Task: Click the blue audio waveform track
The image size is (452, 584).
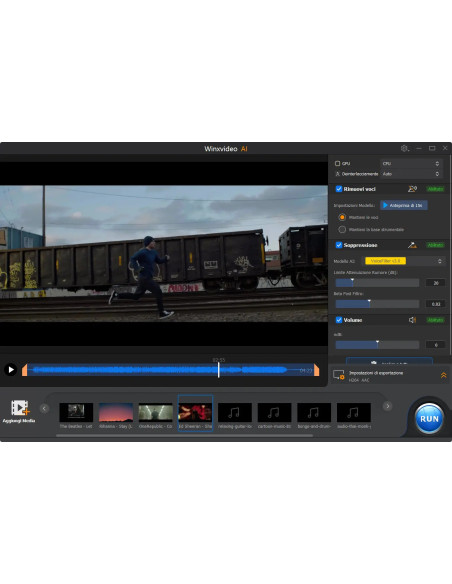Action: coord(171,370)
